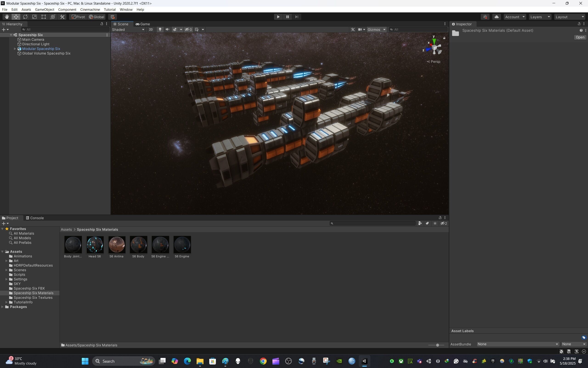Open the Cinemachine menu
Viewport: 588px width, 368px height.
coord(90,9)
